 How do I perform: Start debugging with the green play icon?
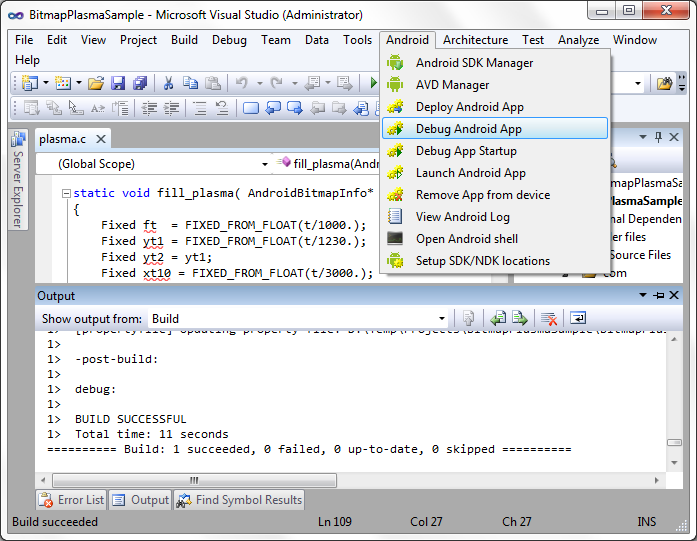(373, 83)
